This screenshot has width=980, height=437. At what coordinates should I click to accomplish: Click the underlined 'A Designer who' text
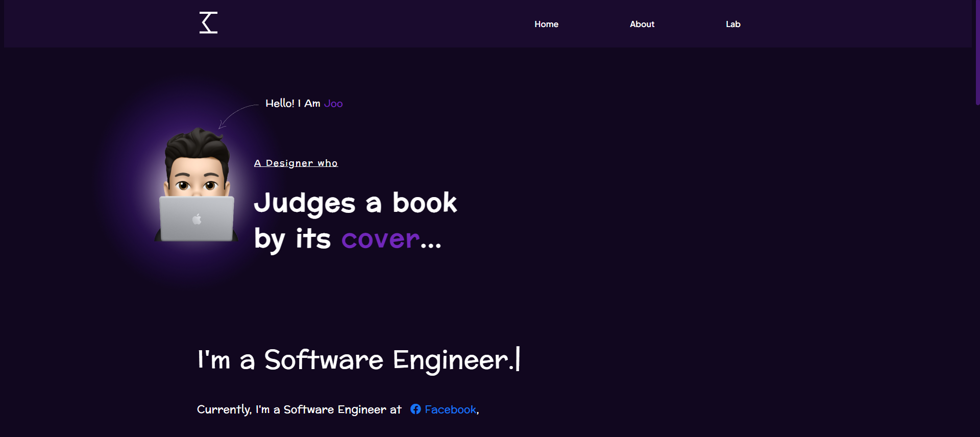coord(296,163)
